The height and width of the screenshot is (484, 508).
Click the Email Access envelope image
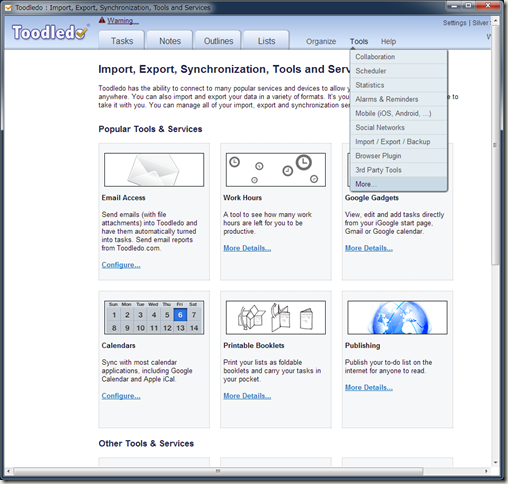click(x=154, y=170)
